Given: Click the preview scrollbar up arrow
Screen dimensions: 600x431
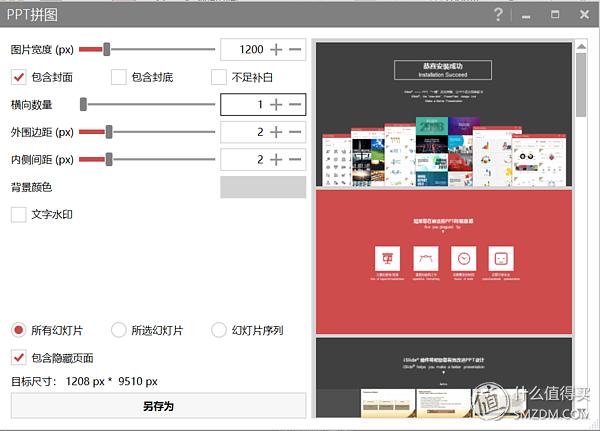Looking at the screenshot, I should click(581, 46).
